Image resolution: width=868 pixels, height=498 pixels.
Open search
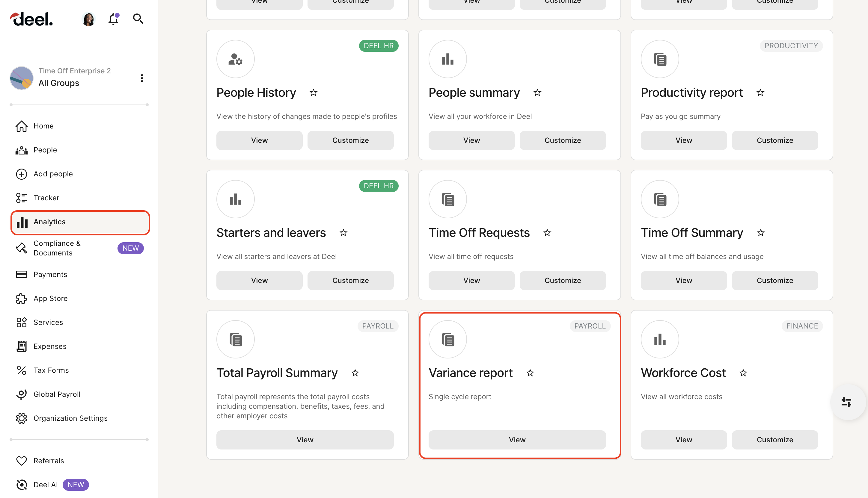138,19
